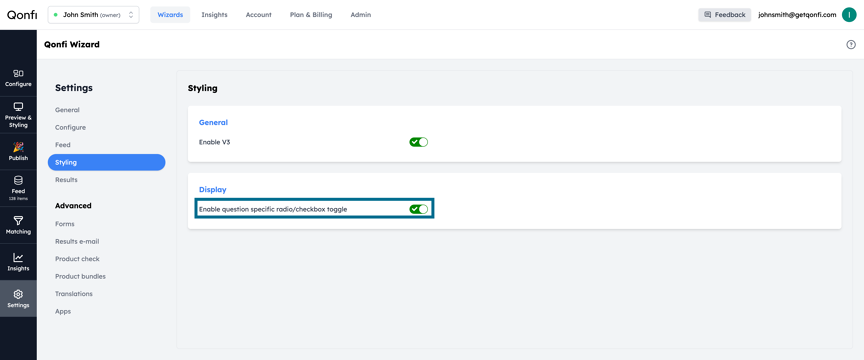Open the Matching sidebar item
Viewport: 864px width, 360px height.
click(18, 225)
